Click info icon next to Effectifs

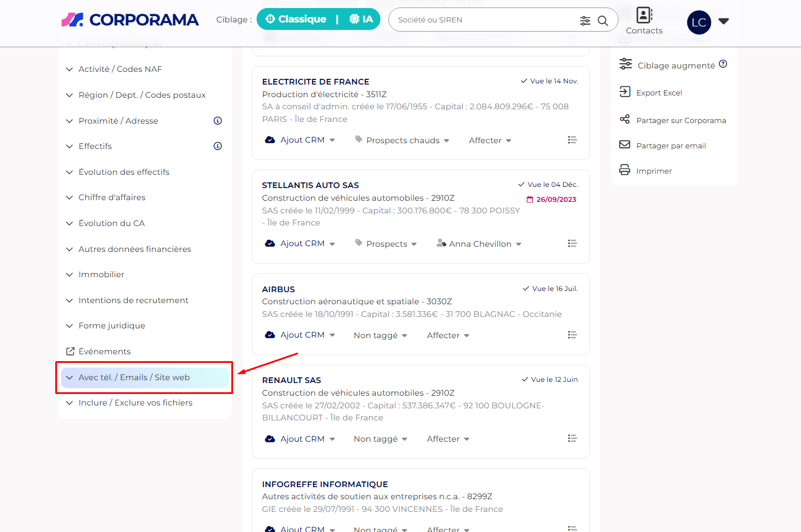(x=218, y=146)
